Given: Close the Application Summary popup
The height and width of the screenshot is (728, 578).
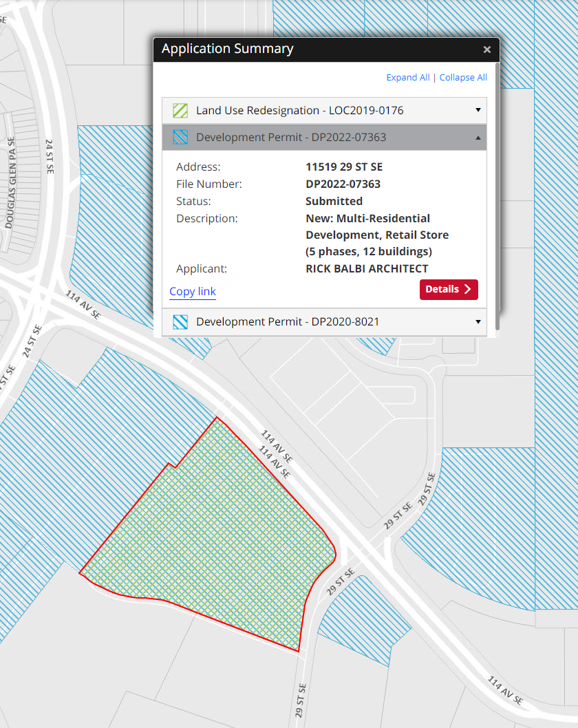Looking at the screenshot, I should (x=486, y=50).
